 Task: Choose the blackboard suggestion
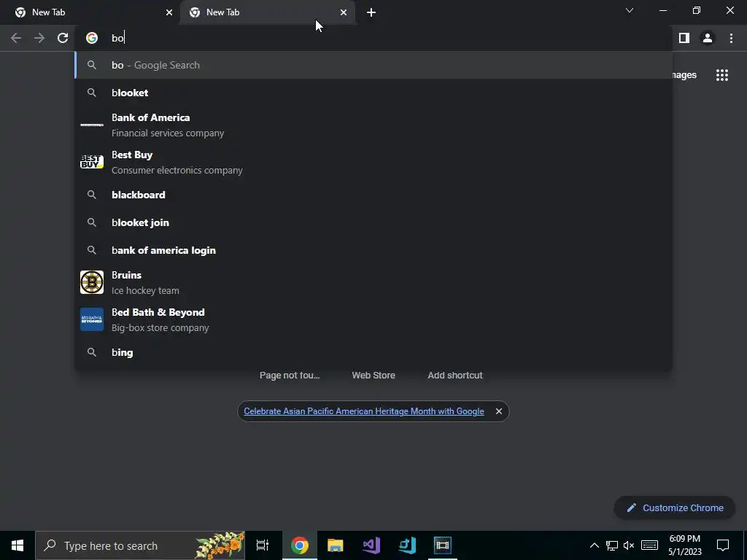click(374, 195)
